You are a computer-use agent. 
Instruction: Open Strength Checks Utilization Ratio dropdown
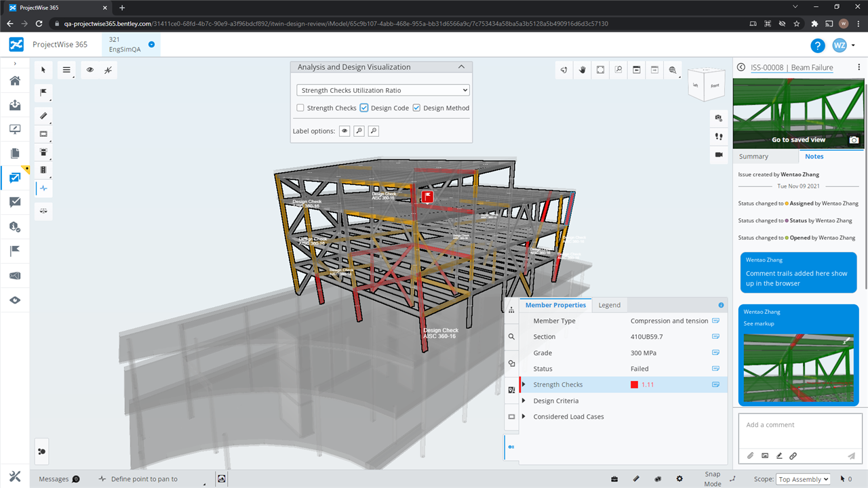point(383,90)
